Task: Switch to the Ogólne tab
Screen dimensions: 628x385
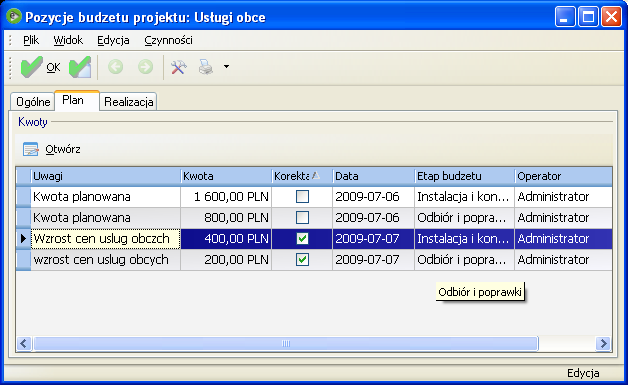Action: (x=33, y=102)
